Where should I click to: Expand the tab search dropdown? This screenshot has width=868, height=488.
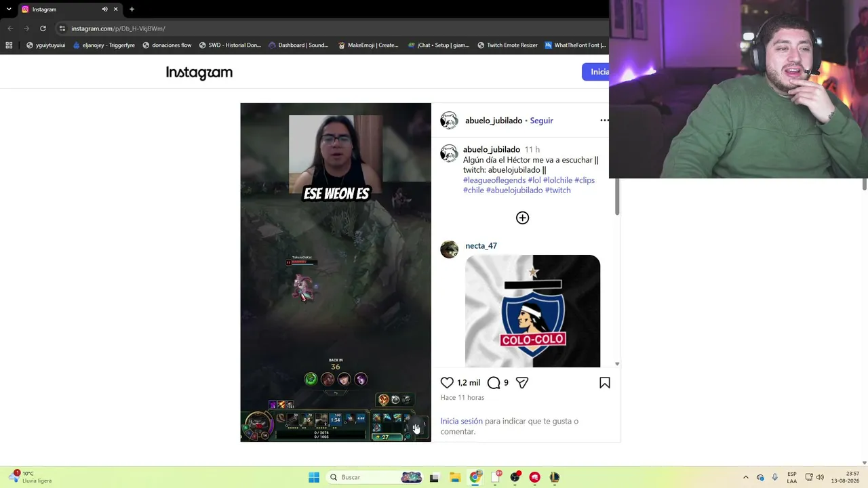click(x=9, y=9)
